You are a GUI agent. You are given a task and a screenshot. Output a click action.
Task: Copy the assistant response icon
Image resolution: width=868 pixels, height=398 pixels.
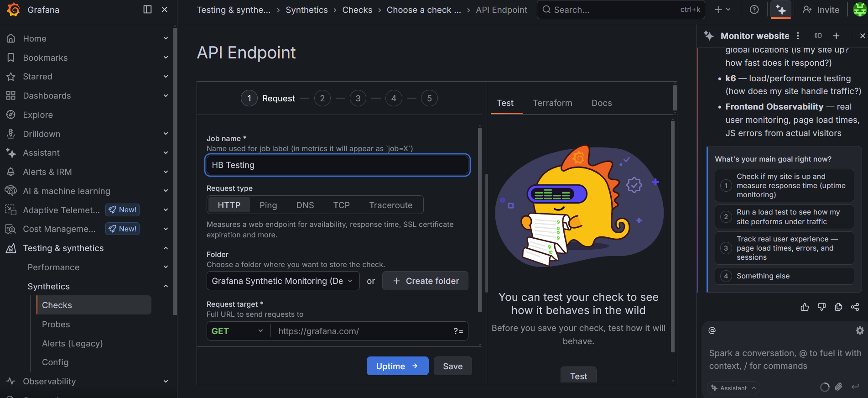[838, 307]
